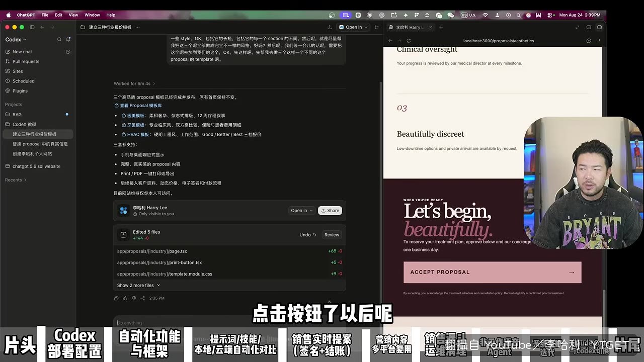Viewport: 644px width, 362px height.
Task: Reload the browser preview page
Action: coord(409,41)
